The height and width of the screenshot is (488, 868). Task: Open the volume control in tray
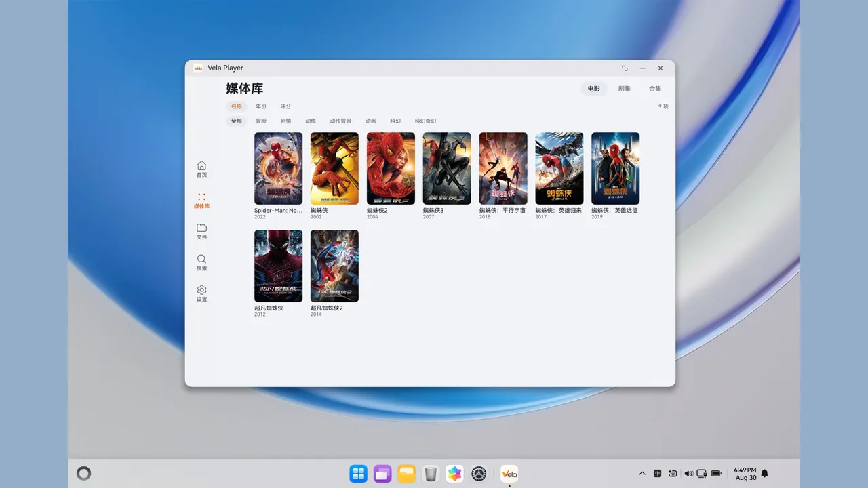(688, 474)
